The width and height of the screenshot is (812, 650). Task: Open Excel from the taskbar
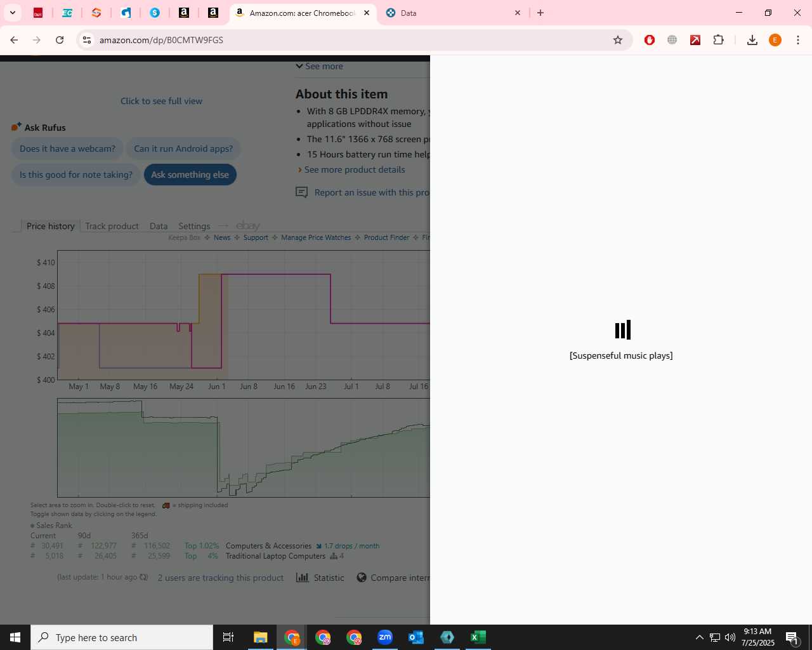[x=478, y=637]
